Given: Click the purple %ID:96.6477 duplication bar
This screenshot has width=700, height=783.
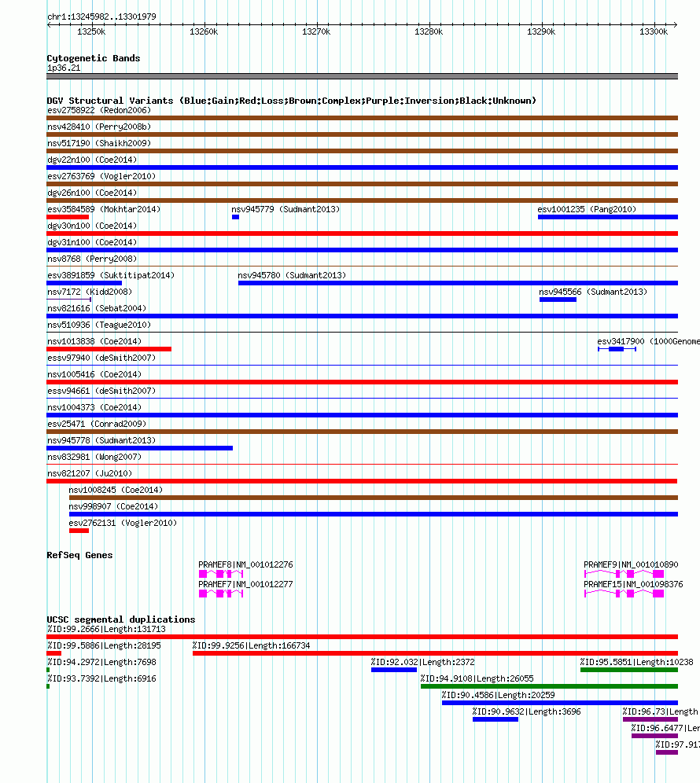Looking at the screenshot, I should pyautogui.click(x=654, y=736).
